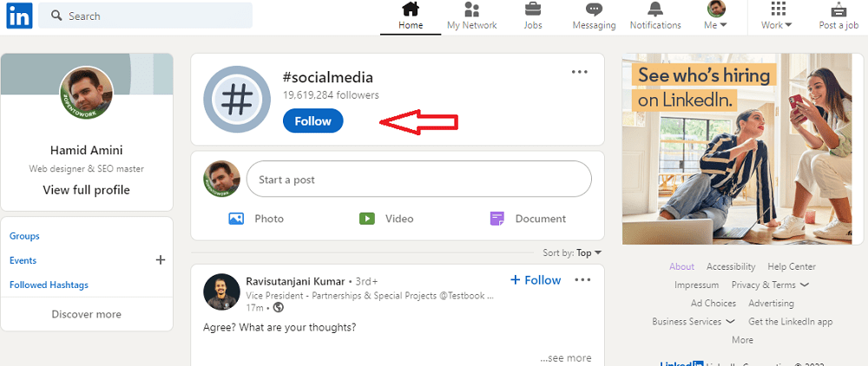Open the LinkedIn logo home link
868x366 pixels.
pos(19,16)
